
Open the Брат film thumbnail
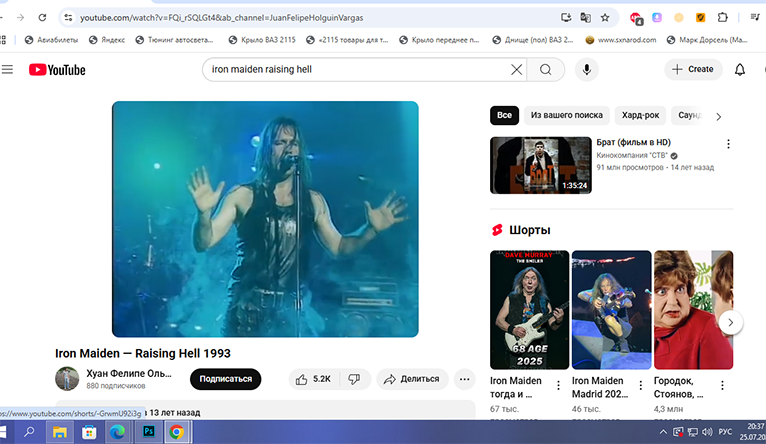[540, 165]
